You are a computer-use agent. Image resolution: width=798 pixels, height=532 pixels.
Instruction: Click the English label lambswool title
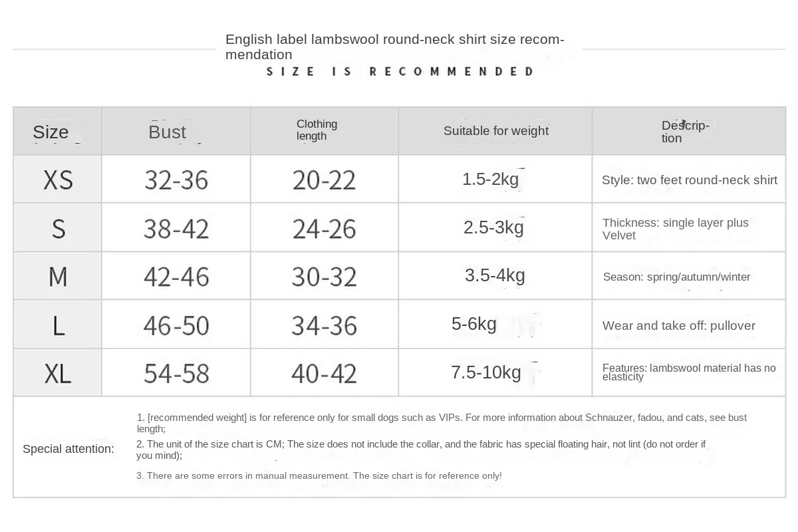[395, 47]
